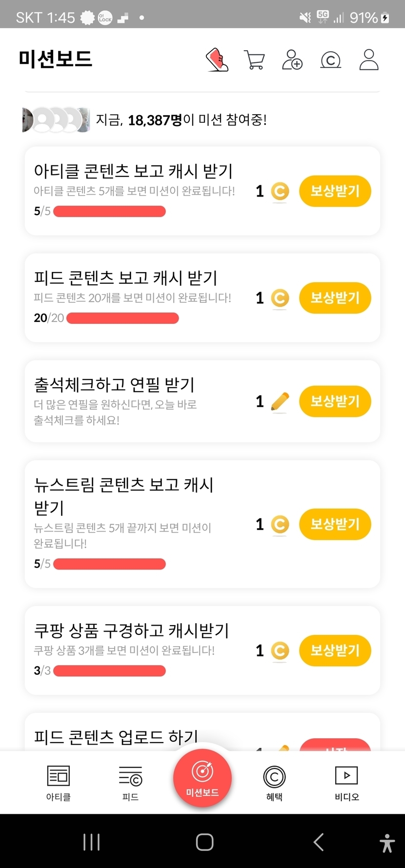The image size is (405, 868).
Task: Tap the participant avatars thumbnail
Action: pos(56,120)
